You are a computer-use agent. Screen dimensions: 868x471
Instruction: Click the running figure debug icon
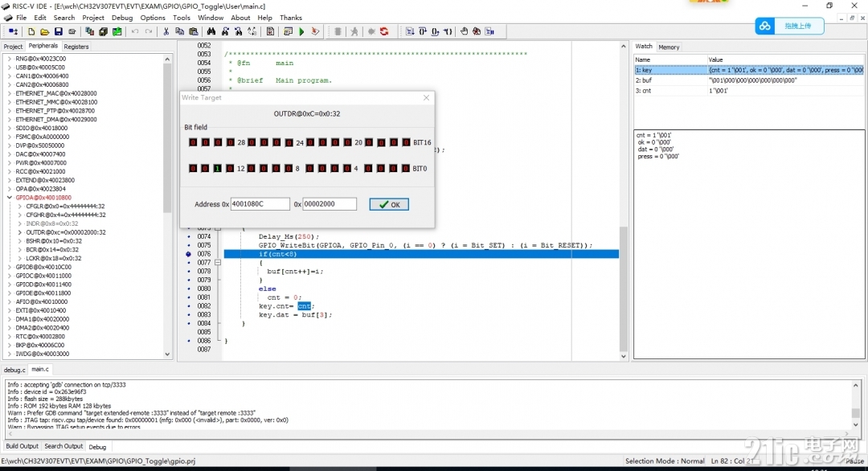click(354, 31)
